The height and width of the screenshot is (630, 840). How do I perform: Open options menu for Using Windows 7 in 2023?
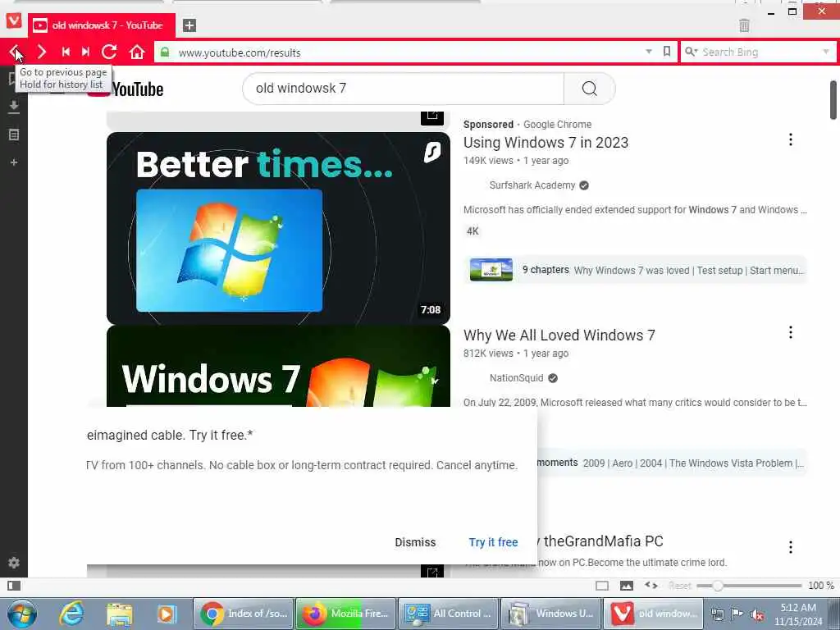[x=790, y=139]
